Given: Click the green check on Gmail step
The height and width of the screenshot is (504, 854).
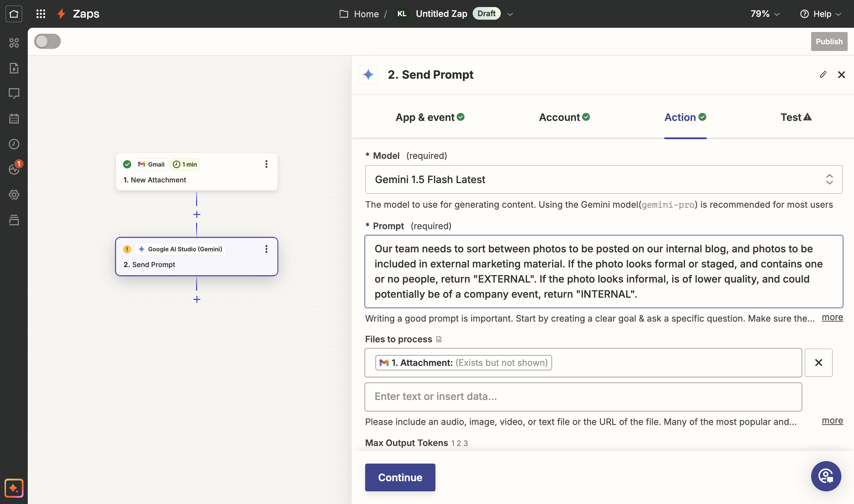Looking at the screenshot, I should click(127, 164).
